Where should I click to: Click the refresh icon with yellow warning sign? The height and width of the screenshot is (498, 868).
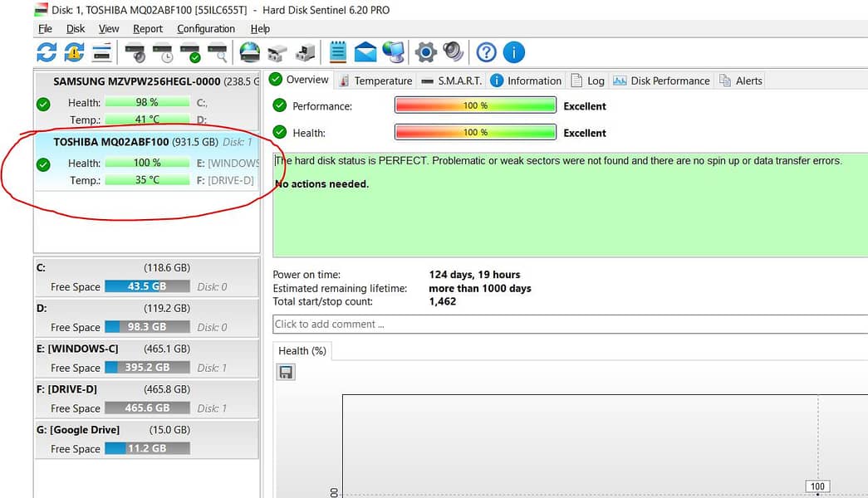pyautogui.click(x=74, y=52)
